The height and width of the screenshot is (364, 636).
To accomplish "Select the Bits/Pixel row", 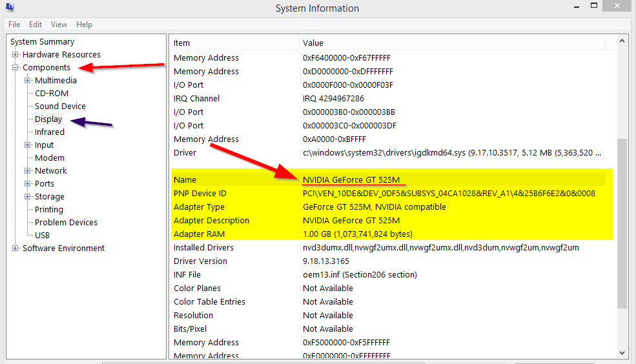I will [389, 329].
